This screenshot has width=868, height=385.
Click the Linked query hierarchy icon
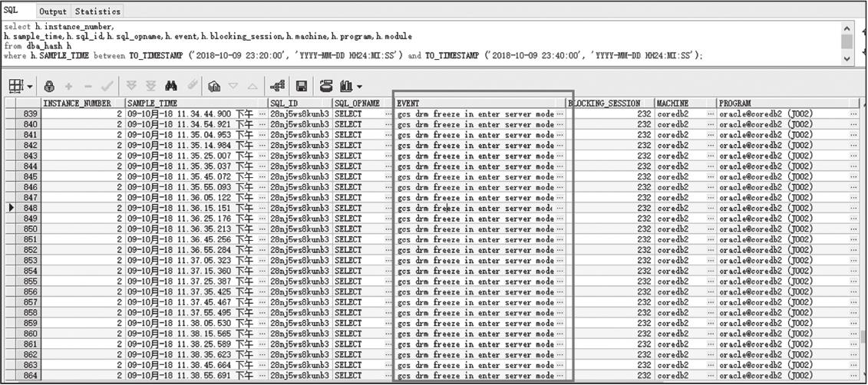point(278,86)
